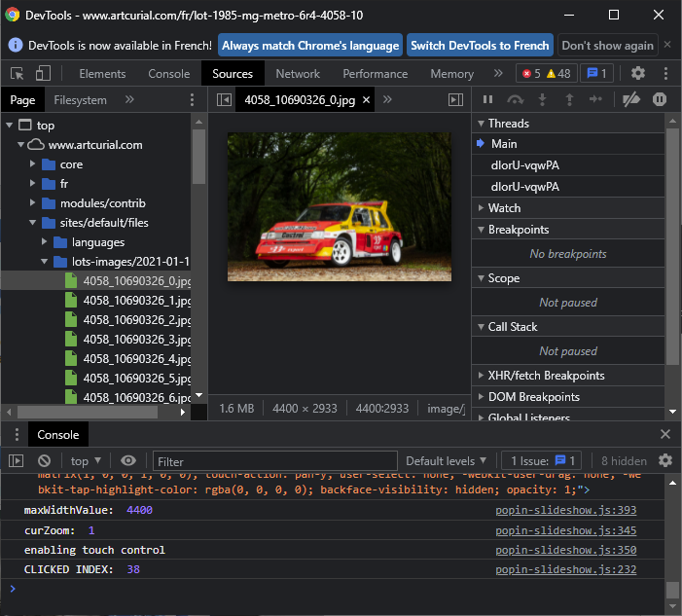Click the pause script execution button
Image resolution: width=682 pixels, height=616 pixels.
[x=488, y=99]
